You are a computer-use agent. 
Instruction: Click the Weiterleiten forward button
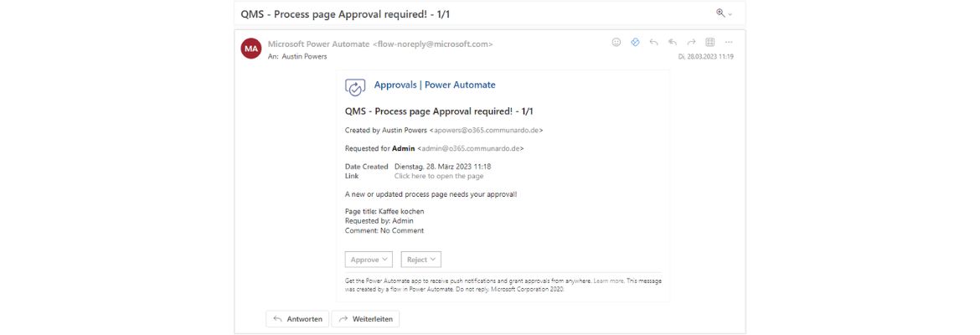366,319
